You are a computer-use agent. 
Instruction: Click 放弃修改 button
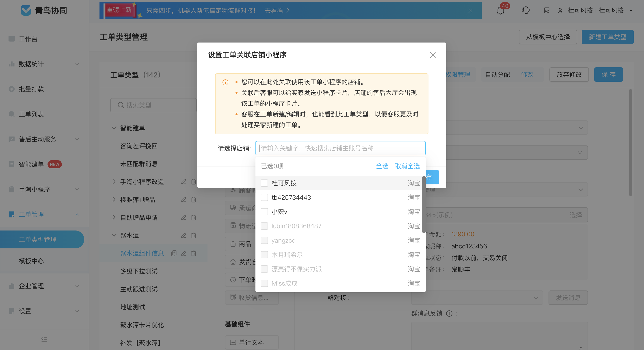(x=569, y=74)
